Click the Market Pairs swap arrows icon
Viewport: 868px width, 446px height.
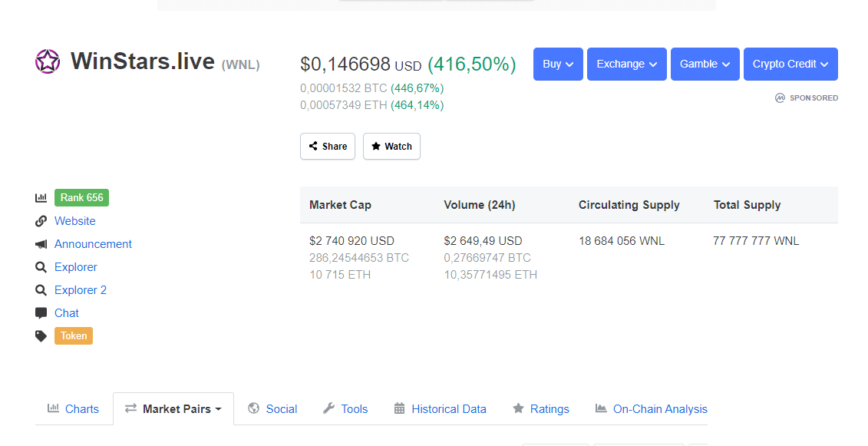point(130,408)
